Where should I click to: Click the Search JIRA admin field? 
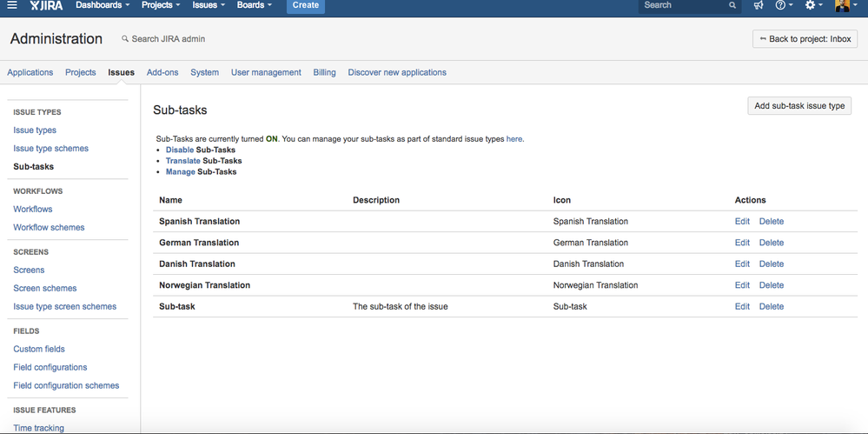[164, 39]
